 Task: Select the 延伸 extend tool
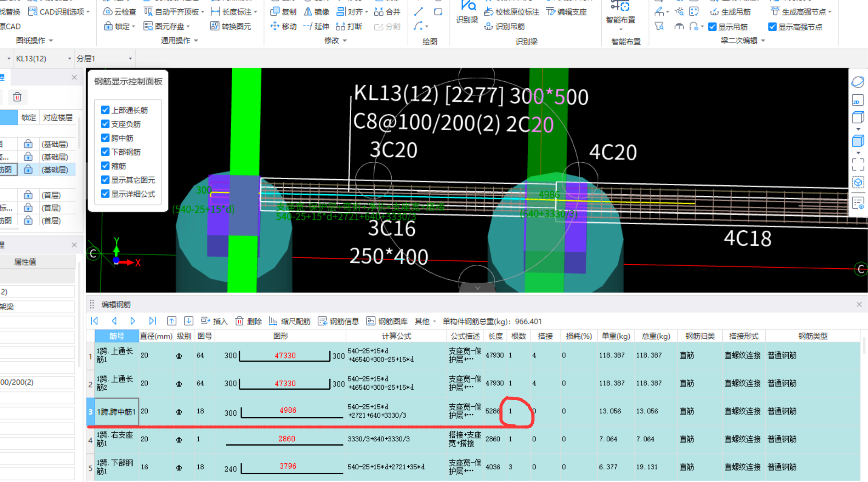point(316,26)
